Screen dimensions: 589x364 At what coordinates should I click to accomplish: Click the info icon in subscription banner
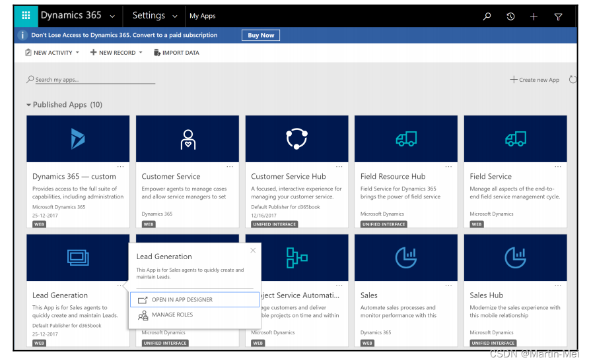[22, 35]
